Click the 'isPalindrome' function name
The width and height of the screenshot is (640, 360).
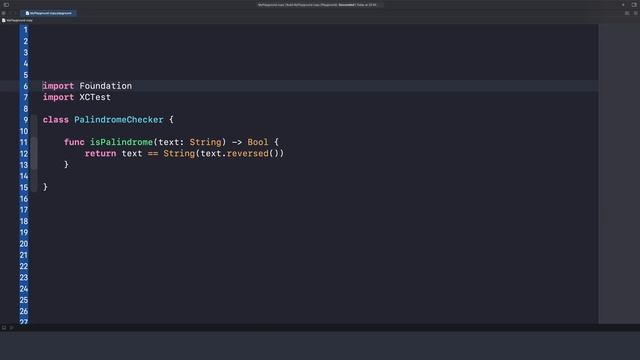[x=121, y=142]
